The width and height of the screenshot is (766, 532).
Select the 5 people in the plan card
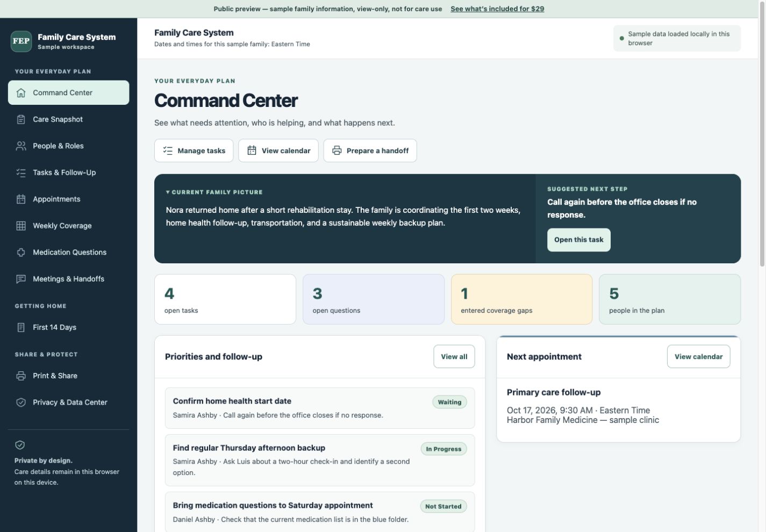coord(670,299)
